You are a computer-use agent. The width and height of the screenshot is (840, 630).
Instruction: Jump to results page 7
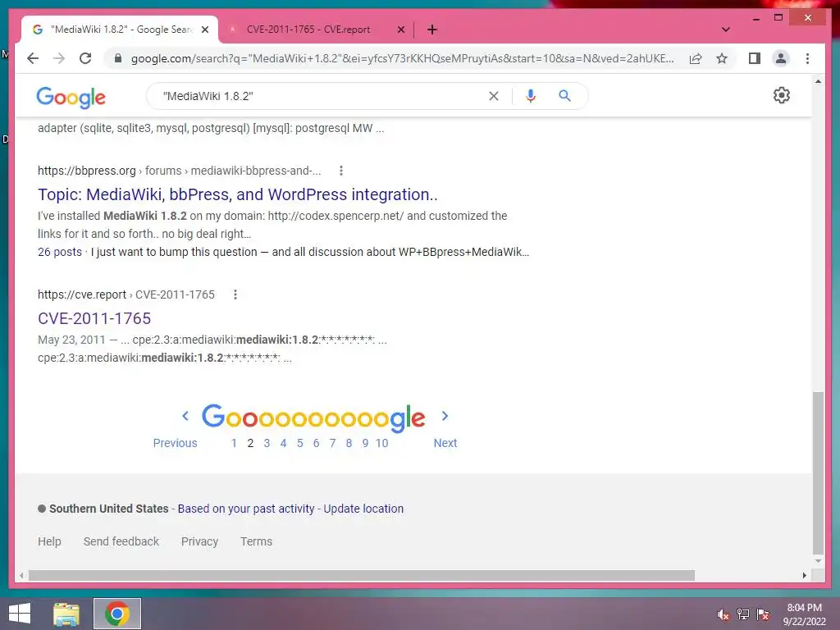click(x=333, y=443)
